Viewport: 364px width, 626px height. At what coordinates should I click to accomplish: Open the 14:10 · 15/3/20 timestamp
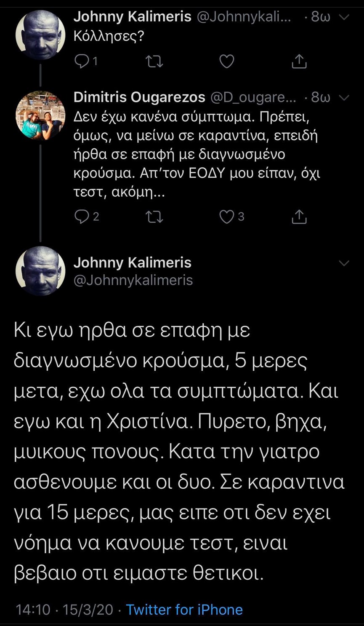tap(64, 610)
